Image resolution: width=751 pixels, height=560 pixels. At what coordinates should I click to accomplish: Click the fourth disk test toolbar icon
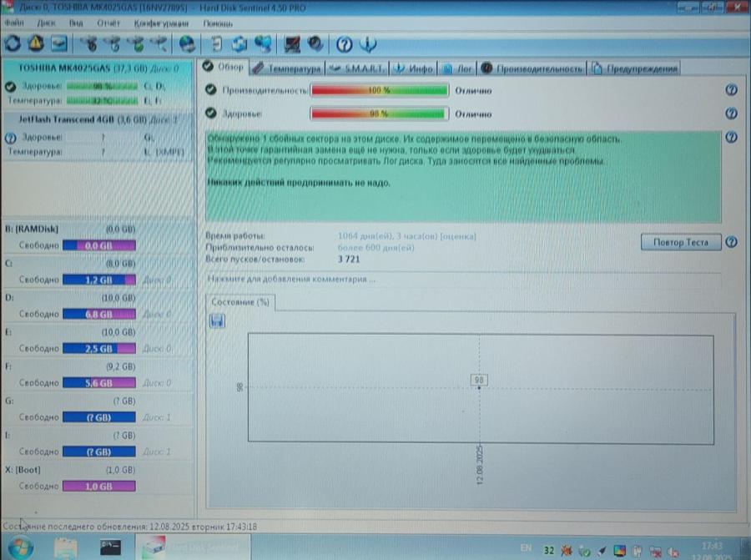(x=158, y=44)
